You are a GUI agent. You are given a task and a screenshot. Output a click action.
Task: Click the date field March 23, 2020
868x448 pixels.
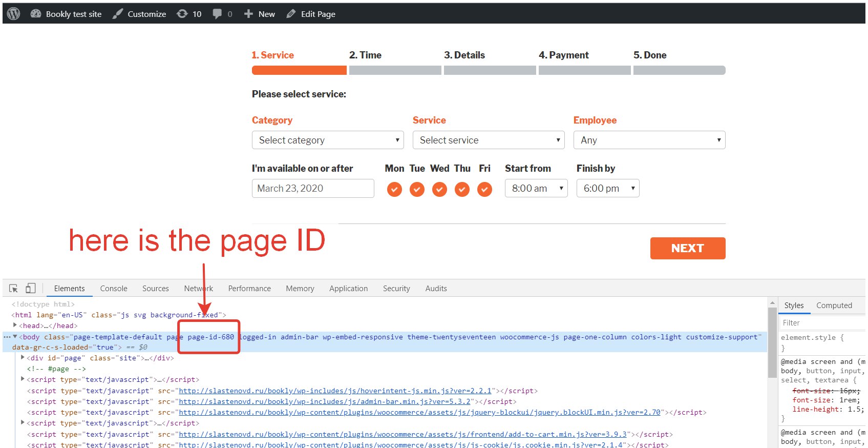tap(313, 188)
